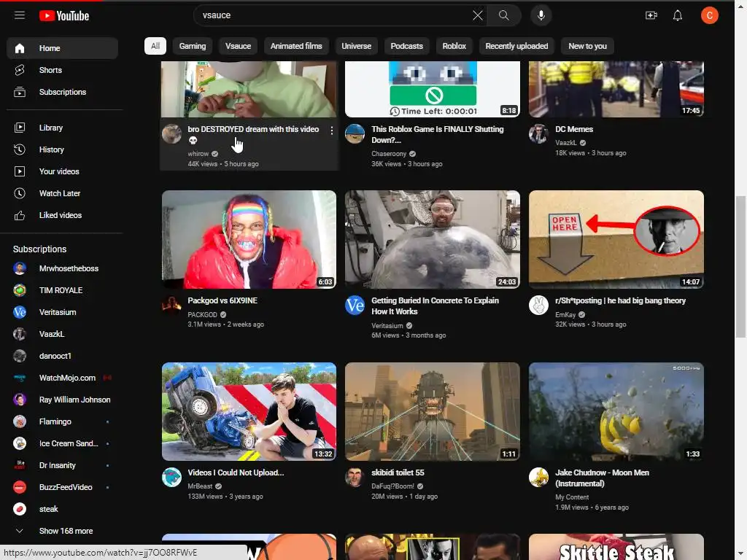This screenshot has height=560, width=747.
Task: Open BuzzFeedVideo subscription channel
Action: pyautogui.click(x=63, y=488)
